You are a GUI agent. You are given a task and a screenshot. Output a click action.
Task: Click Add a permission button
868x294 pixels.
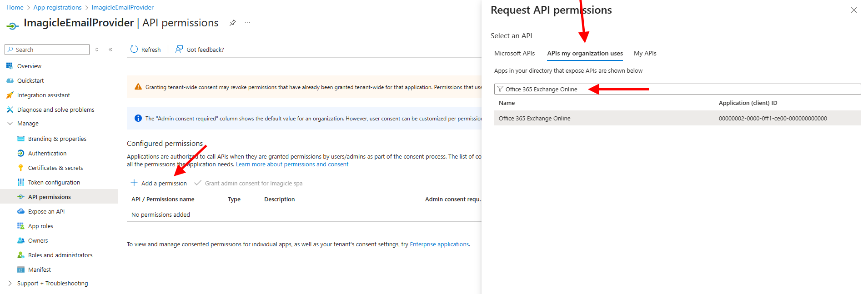(159, 183)
